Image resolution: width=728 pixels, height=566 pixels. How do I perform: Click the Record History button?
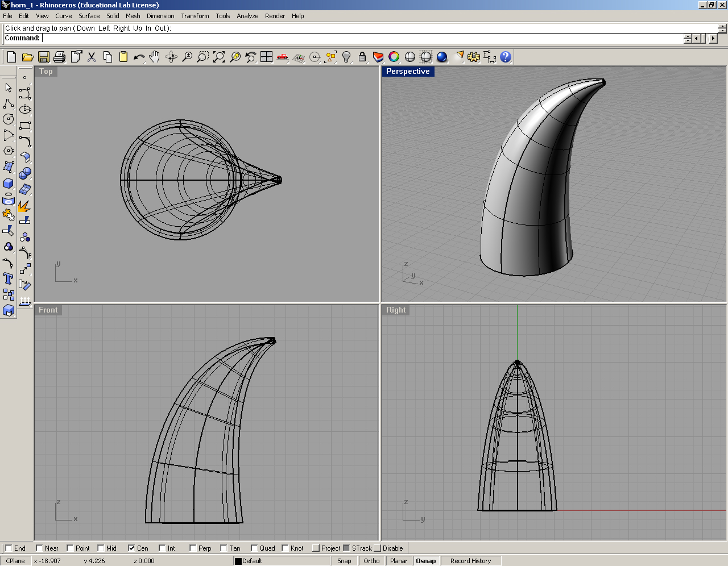470,561
